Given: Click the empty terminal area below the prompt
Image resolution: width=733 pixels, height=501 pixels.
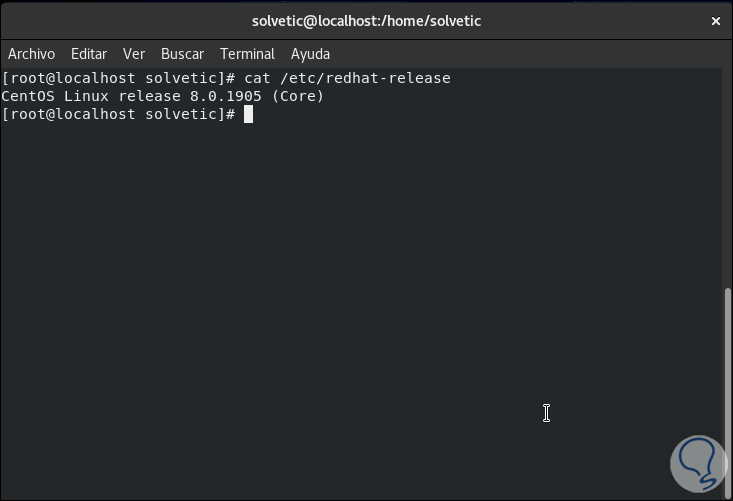Looking at the screenshot, I should click(350, 300).
